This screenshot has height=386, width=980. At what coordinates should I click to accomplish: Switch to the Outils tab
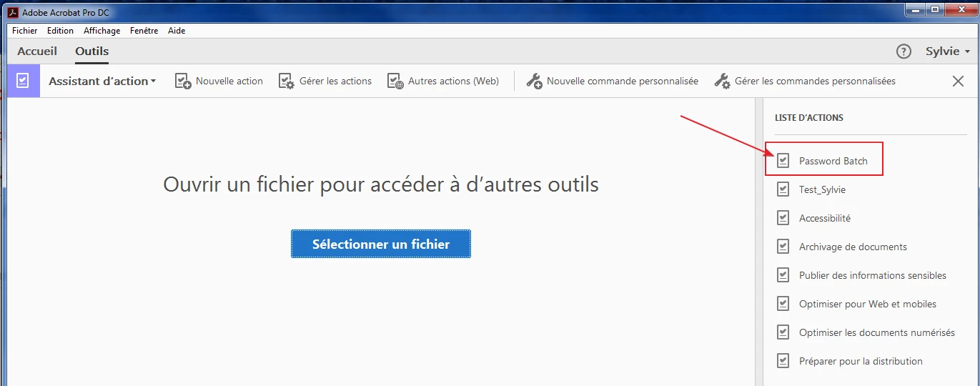coord(92,51)
